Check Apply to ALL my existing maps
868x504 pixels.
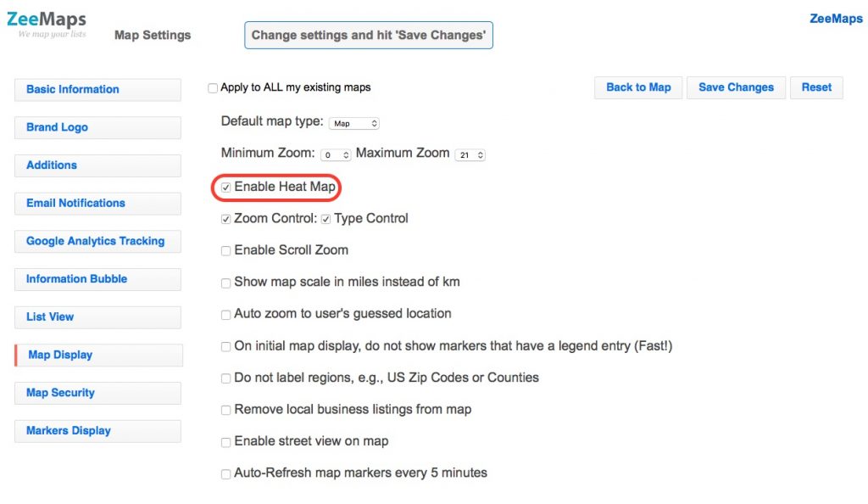[213, 88]
